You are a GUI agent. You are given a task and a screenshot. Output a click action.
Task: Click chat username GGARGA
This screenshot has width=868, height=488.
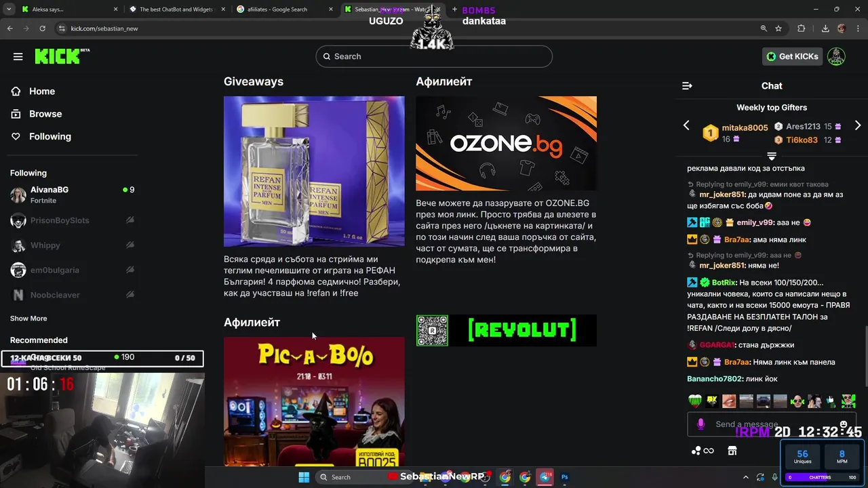point(717,345)
